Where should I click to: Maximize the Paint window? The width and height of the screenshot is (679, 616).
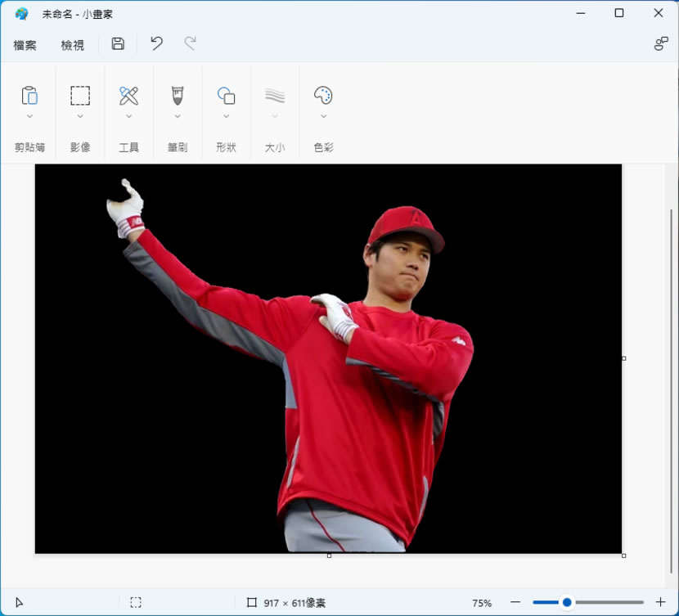tap(619, 13)
